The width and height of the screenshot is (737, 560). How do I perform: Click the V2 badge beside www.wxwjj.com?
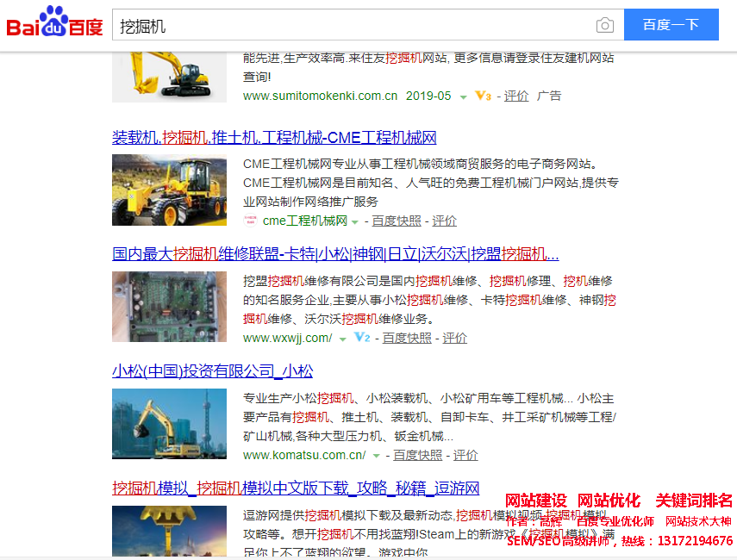tap(362, 339)
